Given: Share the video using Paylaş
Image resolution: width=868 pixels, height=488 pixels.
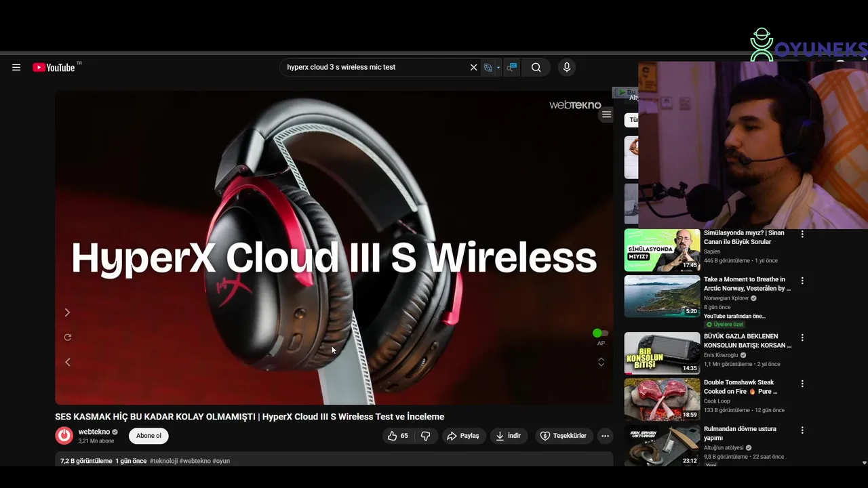Looking at the screenshot, I should tap(464, 436).
